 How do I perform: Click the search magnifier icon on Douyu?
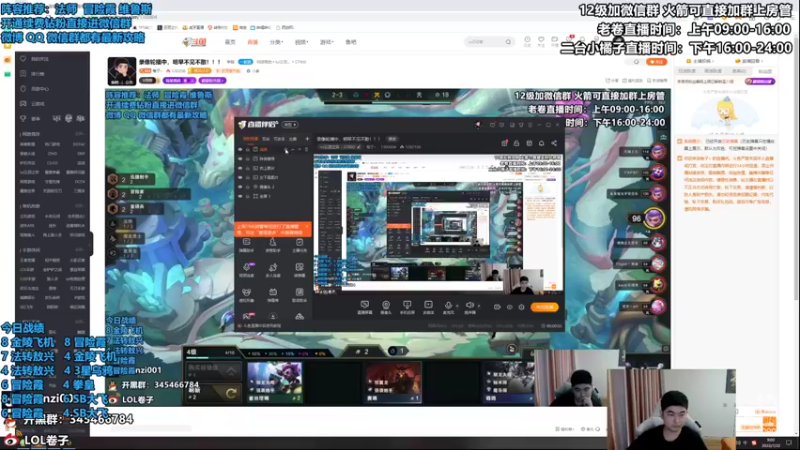(x=508, y=42)
